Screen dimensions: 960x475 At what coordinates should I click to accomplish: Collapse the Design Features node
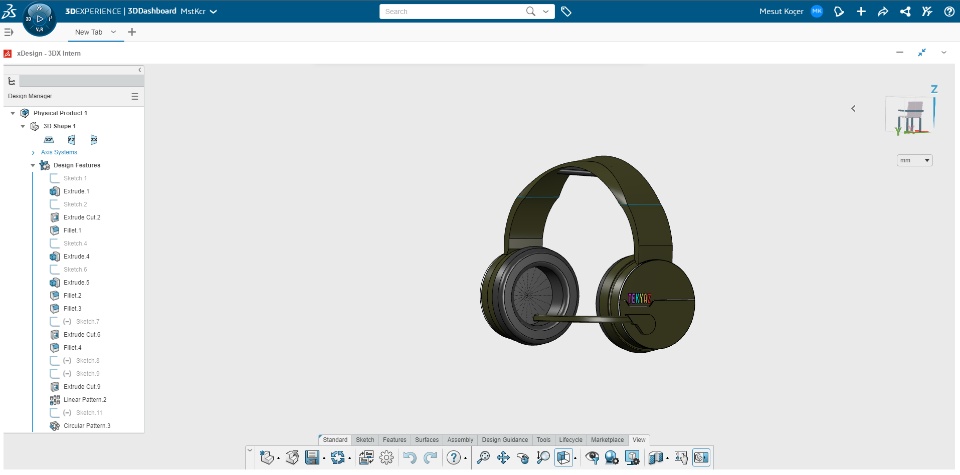tap(33, 165)
